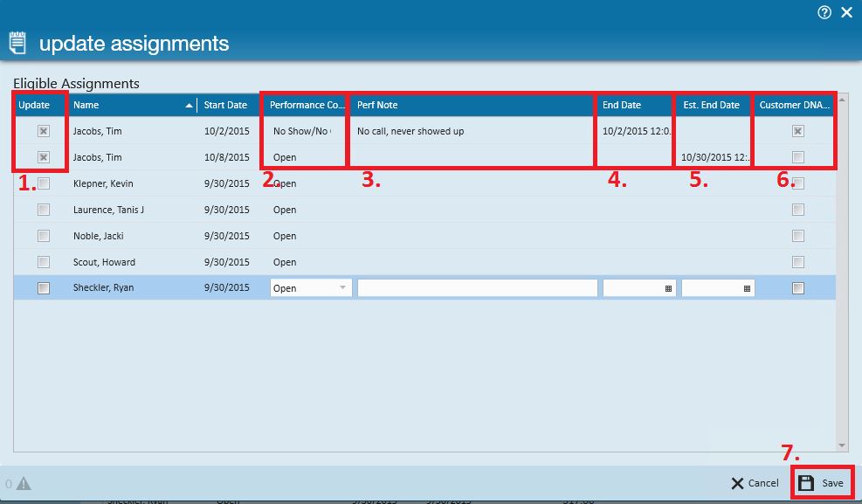
Task: Click the Perf Note input for Sheckler
Action: [x=477, y=288]
